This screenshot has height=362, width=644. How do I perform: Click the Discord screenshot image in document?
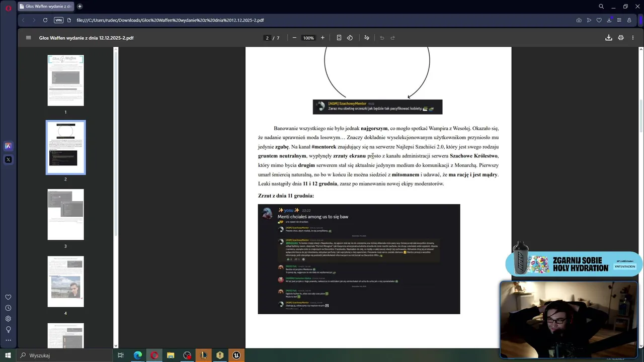click(x=359, y=259)
